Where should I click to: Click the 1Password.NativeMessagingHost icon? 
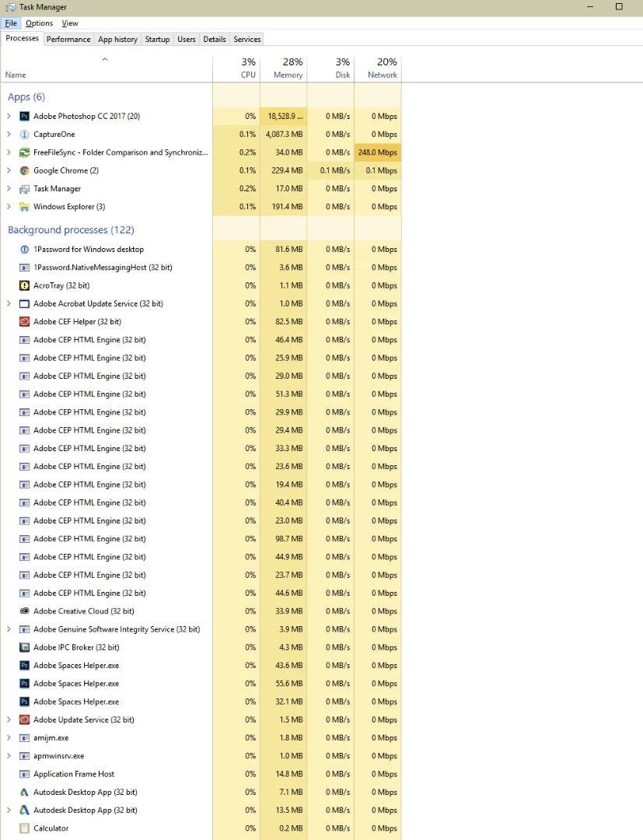click(24, 268)
